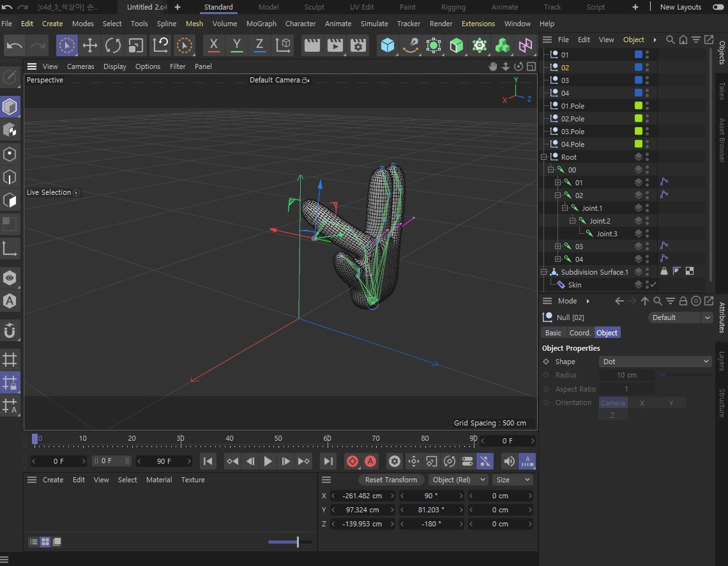Image resolution: width=728 pixels, height=566 pixels.
Task: Toggle visibility dots for Root object
Action: [647, 157]
